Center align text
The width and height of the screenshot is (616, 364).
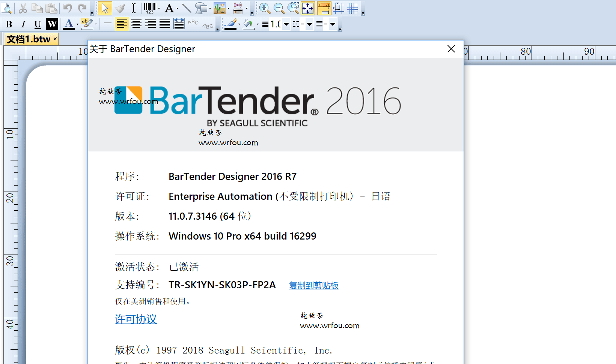136,24
